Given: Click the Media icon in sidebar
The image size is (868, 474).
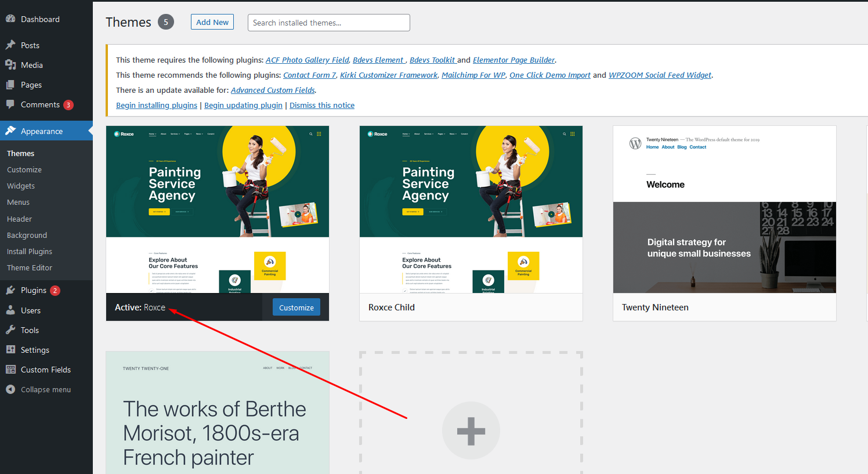Looking at the screenshot, I should [x=10, y=64].
